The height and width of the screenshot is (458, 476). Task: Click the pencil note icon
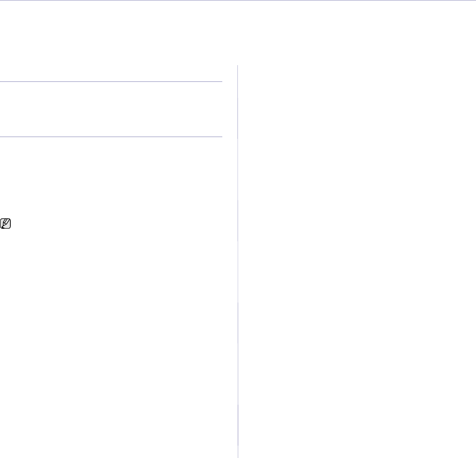tap(6, 224)
